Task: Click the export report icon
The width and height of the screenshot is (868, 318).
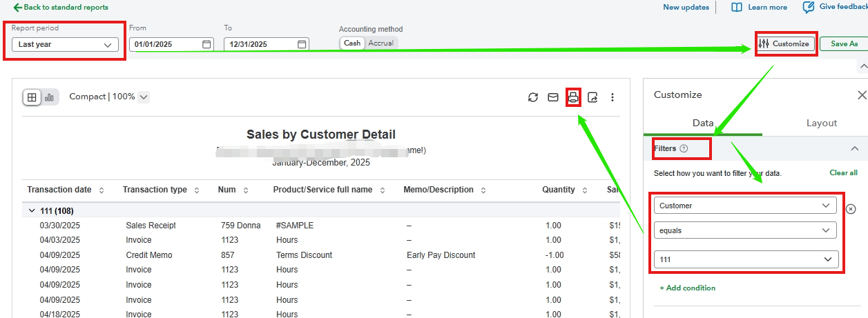Action: 592,97
